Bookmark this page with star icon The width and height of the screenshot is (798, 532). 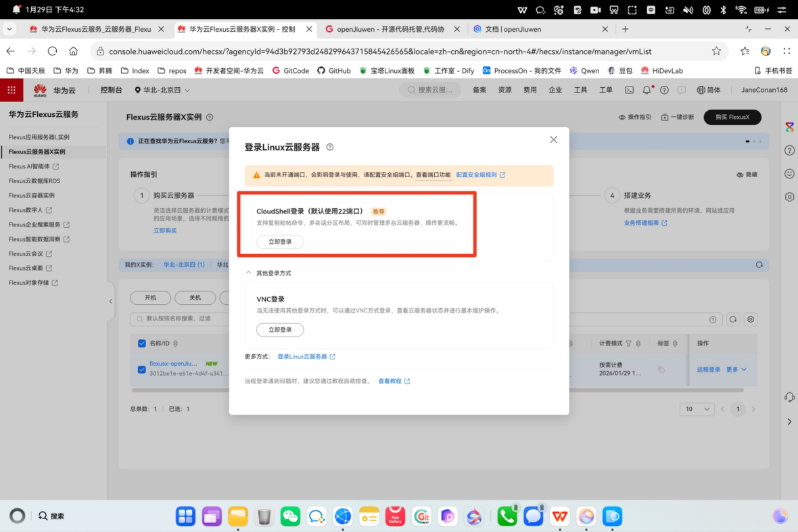click(x=716, y=51)
